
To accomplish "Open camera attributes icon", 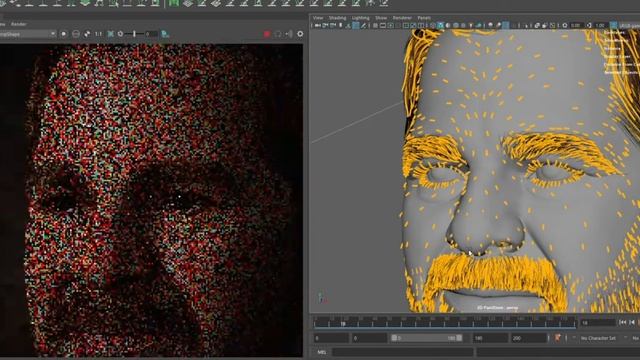I will pyautogui.click(x=333, y=25).
